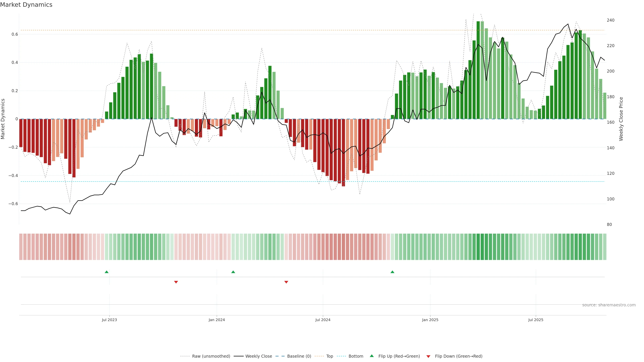Click the Jul 2023 axis label
This screenshot has width=644, height=362.
click(109, 320)
